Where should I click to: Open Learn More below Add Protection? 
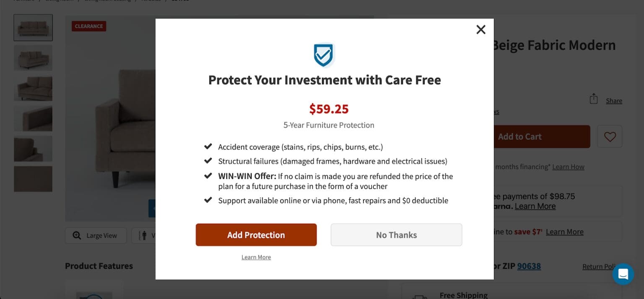point(256,257)
